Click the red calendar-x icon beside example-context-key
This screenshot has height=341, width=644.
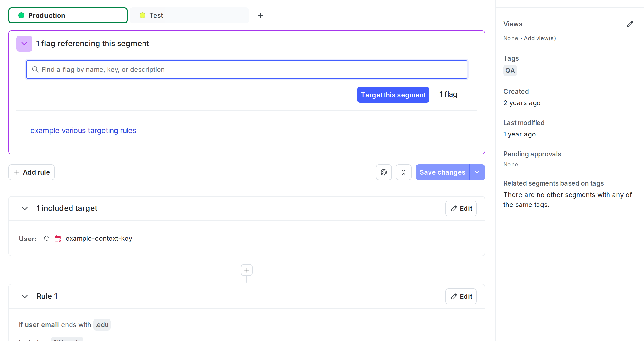[58, 239]
